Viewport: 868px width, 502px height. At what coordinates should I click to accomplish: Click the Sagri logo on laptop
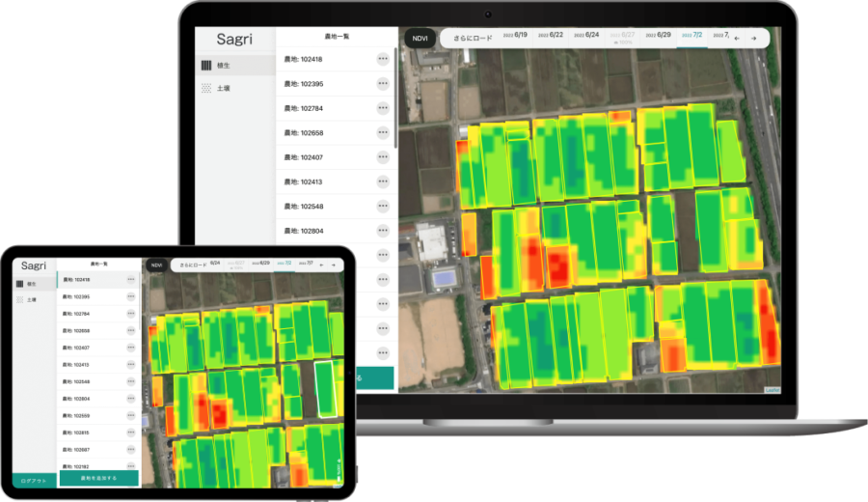(234, 40)
